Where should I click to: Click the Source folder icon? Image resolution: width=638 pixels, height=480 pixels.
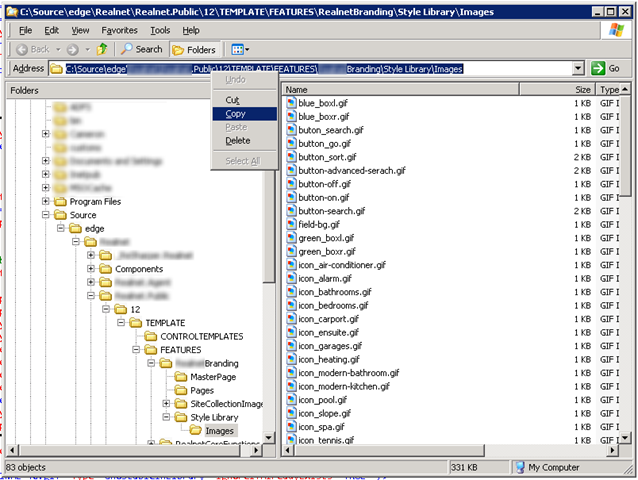(60, 215)
